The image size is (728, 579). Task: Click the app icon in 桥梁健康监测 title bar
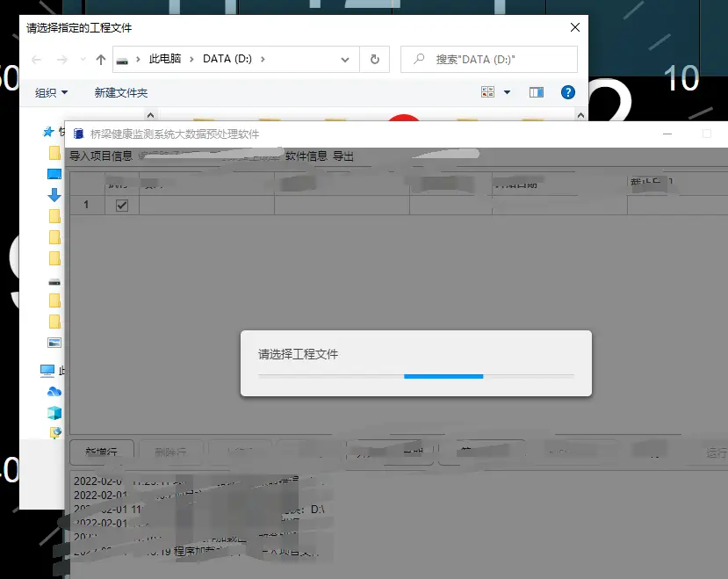(x=78, y=134)
